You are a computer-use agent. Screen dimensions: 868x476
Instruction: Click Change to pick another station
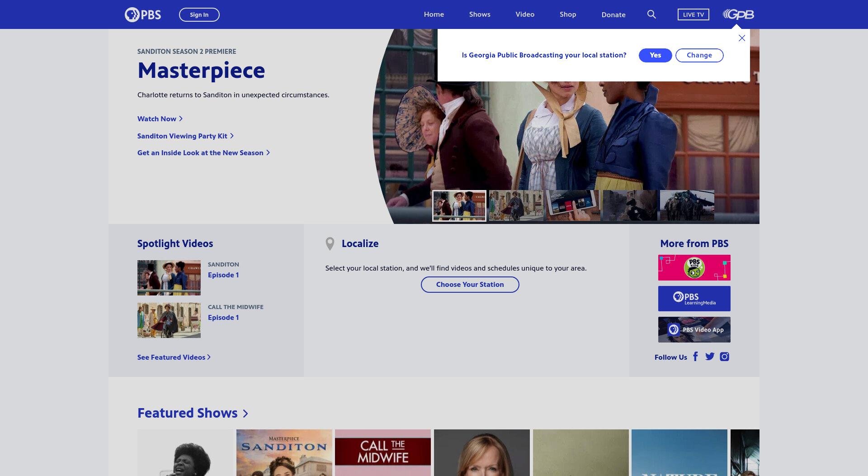tap(699, 55)
